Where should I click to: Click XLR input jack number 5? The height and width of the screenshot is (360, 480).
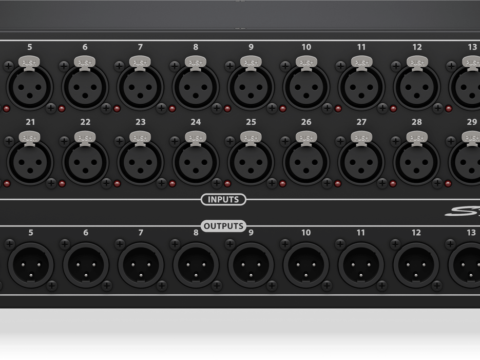30,87
